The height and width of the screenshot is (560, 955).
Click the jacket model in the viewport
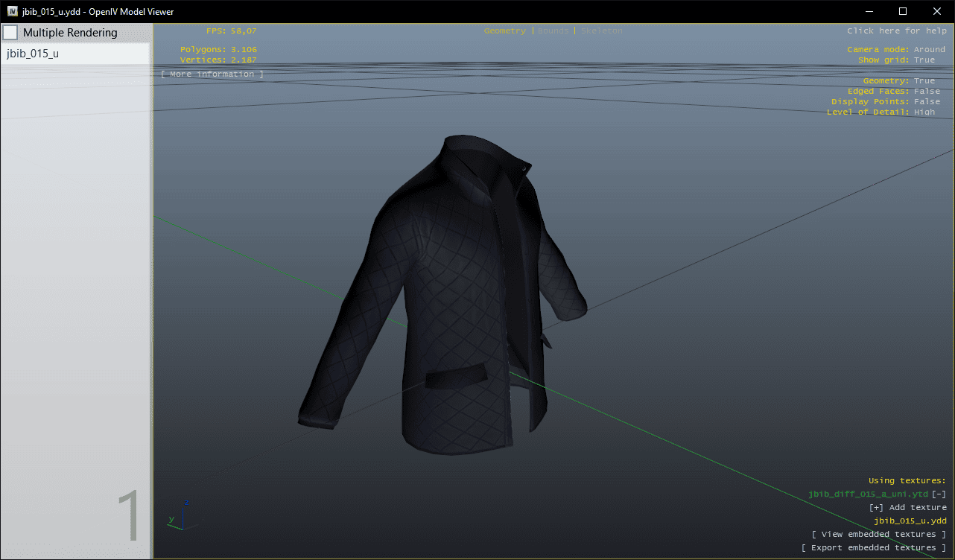[447, 298]
